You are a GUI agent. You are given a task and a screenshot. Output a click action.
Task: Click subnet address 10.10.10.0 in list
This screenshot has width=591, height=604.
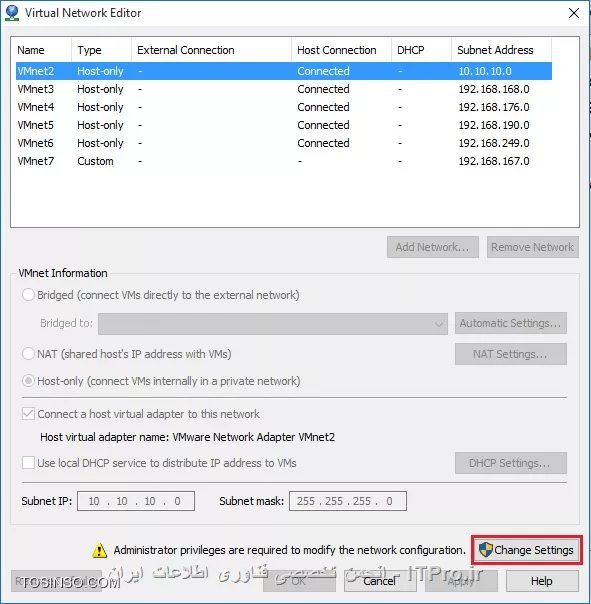tap(485, 71)
